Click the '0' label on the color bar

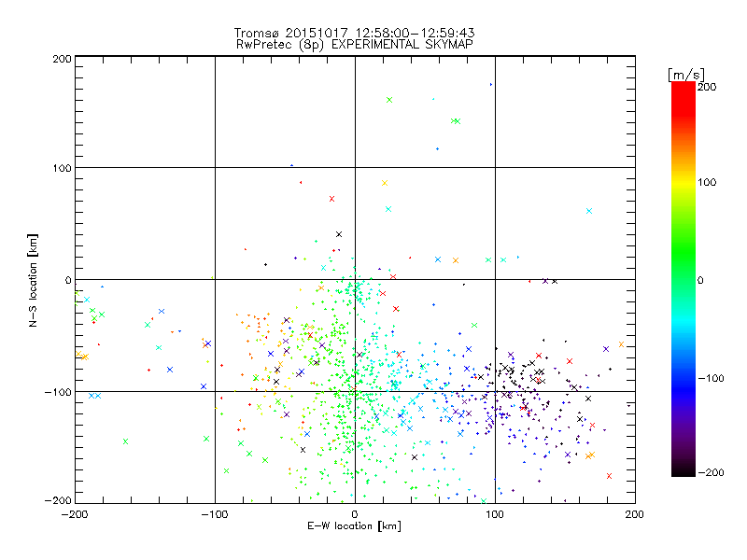point(700,280)
